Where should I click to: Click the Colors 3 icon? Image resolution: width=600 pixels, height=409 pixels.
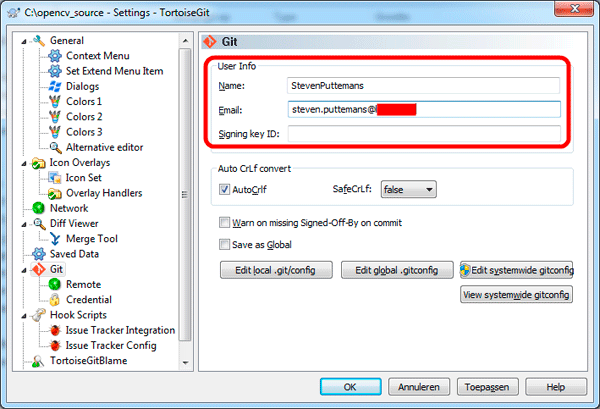(x=55, y=132)
